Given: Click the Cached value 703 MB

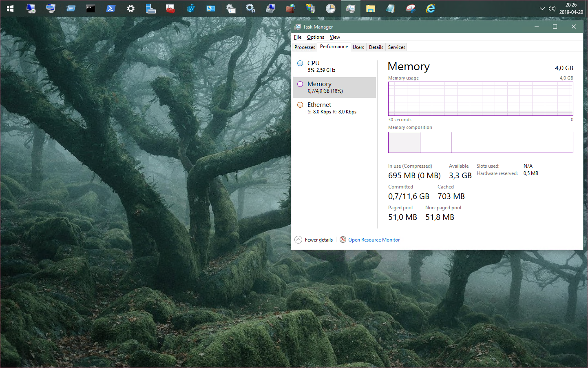Looking at the screenshot, I should 451,196.
